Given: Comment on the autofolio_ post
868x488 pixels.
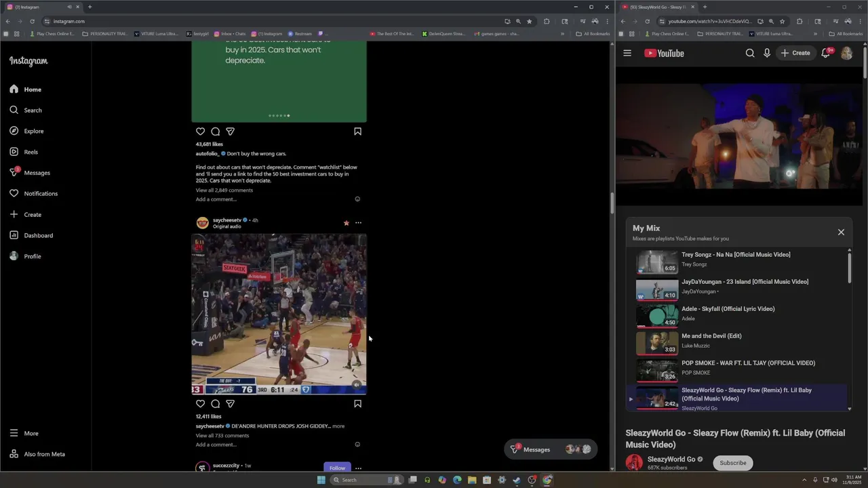Looking at the screenshot, I should 215,131.
